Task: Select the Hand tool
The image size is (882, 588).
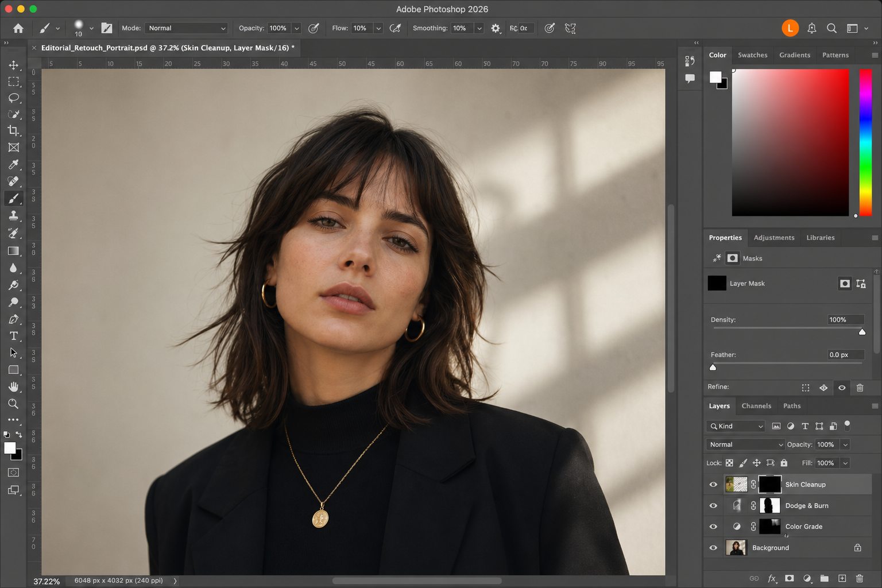Action: [13, 387]
